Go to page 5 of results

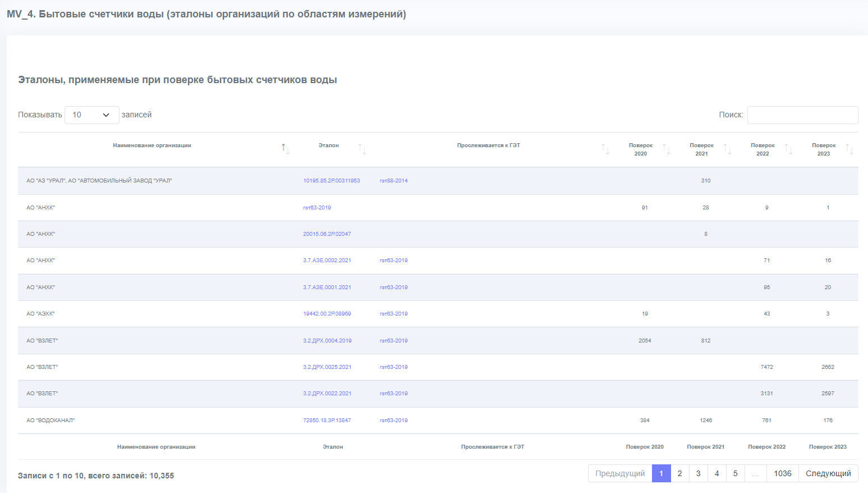(x=735, y=473)
